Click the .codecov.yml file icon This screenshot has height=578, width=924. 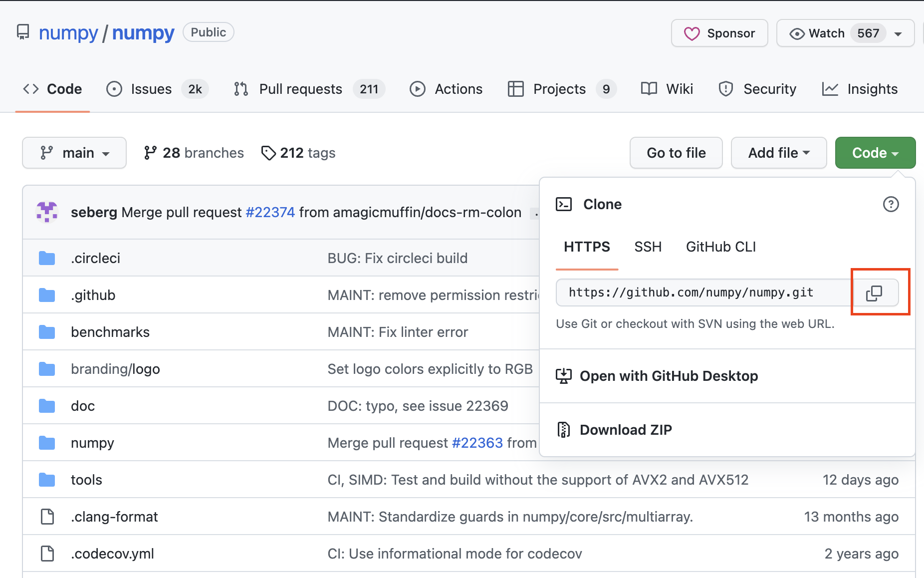(47, 554)
